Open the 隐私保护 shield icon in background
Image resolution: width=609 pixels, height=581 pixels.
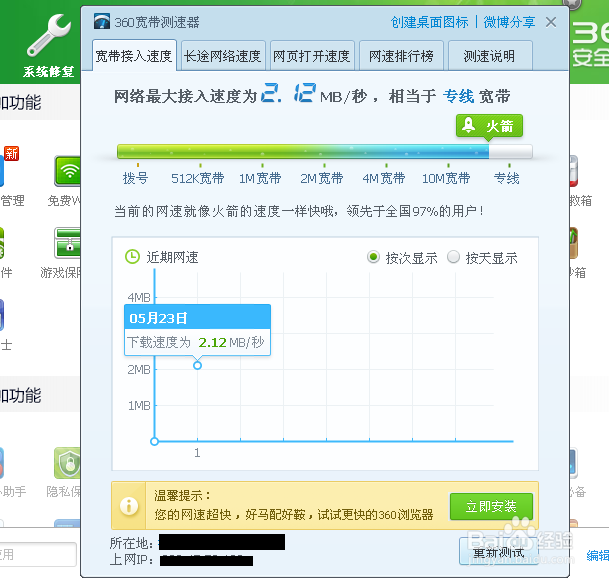pyautogui.click(x=68, y=463)
